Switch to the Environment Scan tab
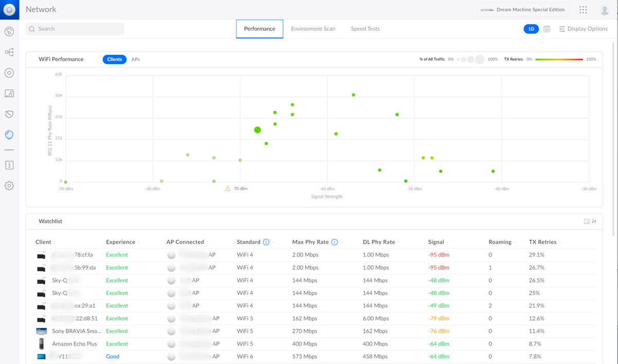The height and width of the screenshot is (364, 618). [313, 29]
